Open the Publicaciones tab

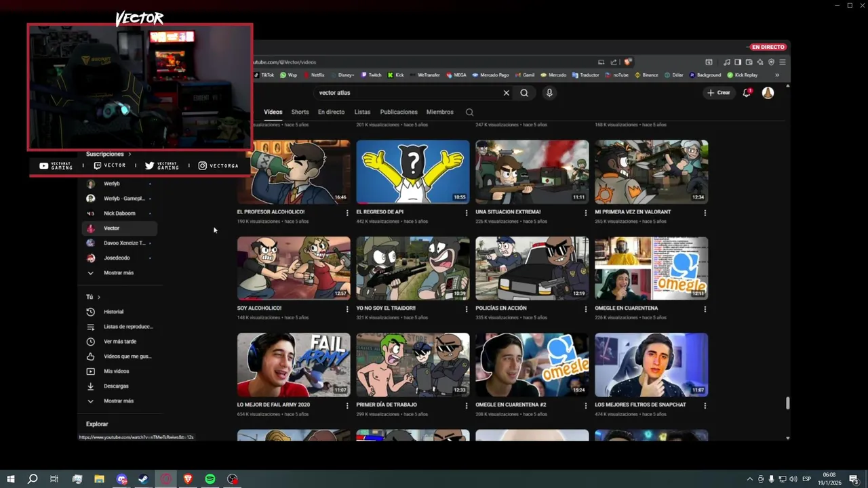pos(399,112)
